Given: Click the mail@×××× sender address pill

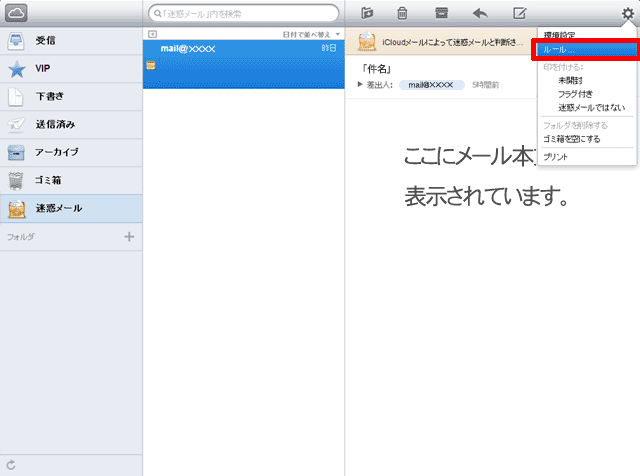Looking at the screenshot, I should click(x=432, y=85).
